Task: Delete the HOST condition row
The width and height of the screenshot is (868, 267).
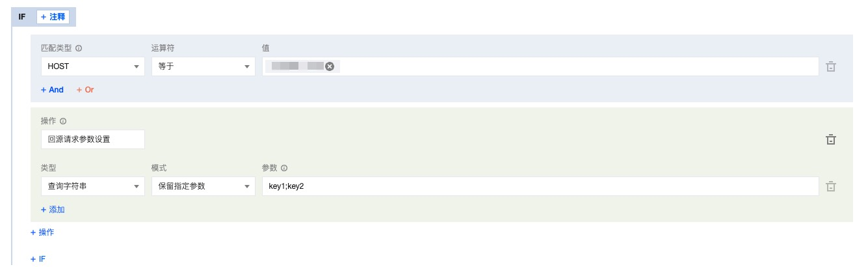Action: [830, 66]
